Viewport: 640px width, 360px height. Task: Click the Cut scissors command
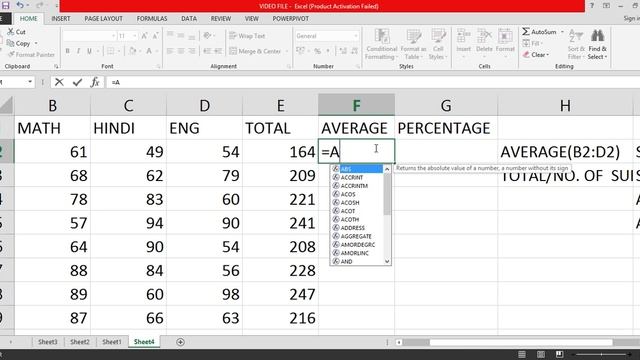coord(16,31)
